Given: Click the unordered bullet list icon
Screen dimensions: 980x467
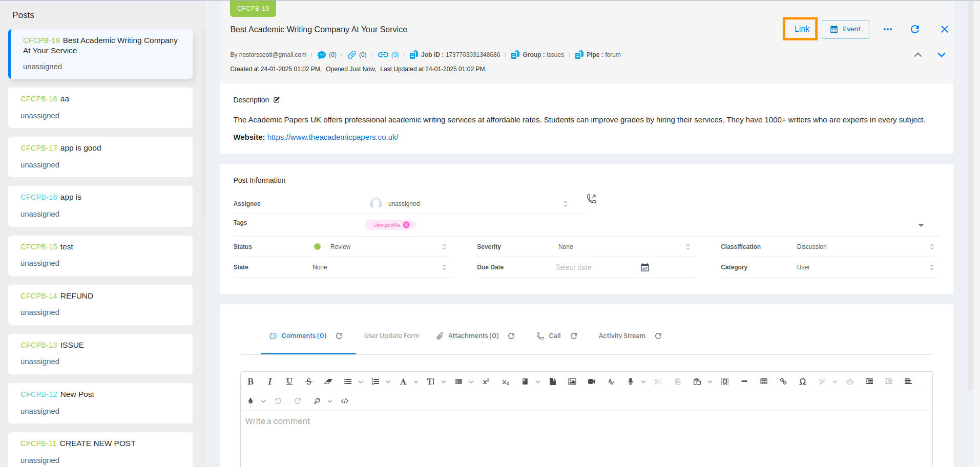Looking at the screenshot, I should click(x=348, y=381).
